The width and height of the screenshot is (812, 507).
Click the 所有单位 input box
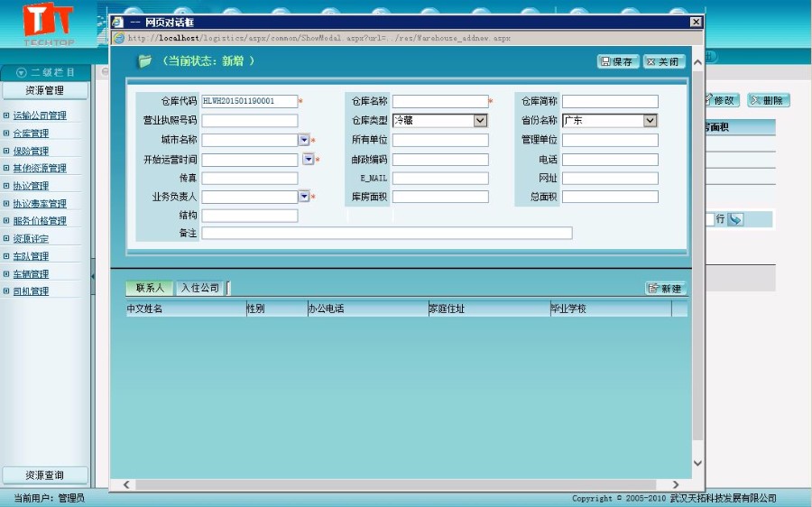point(440,140)
